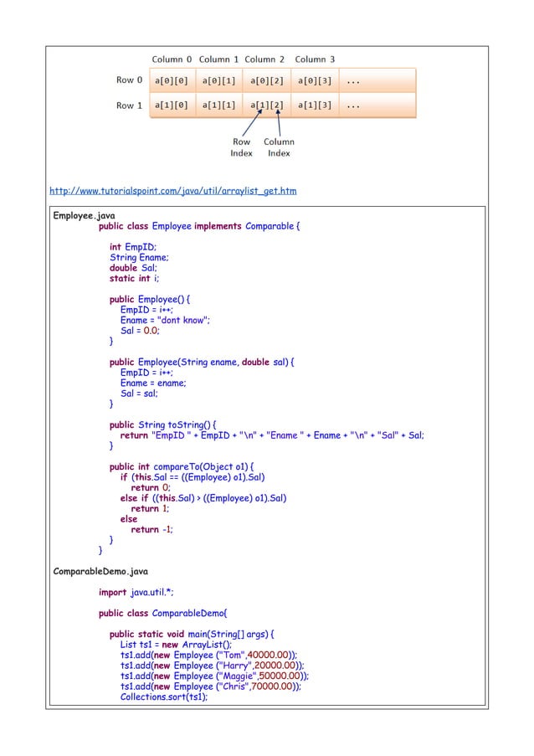This screenshot has width=534, height=756.
Task: Click the ts1.add line with "Tom"
Action: 209,656
